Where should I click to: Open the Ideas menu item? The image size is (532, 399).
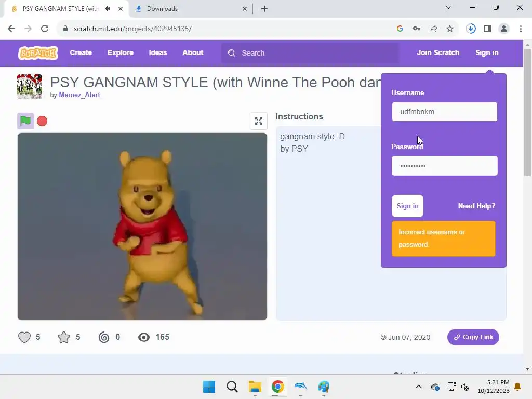(158, 52)
